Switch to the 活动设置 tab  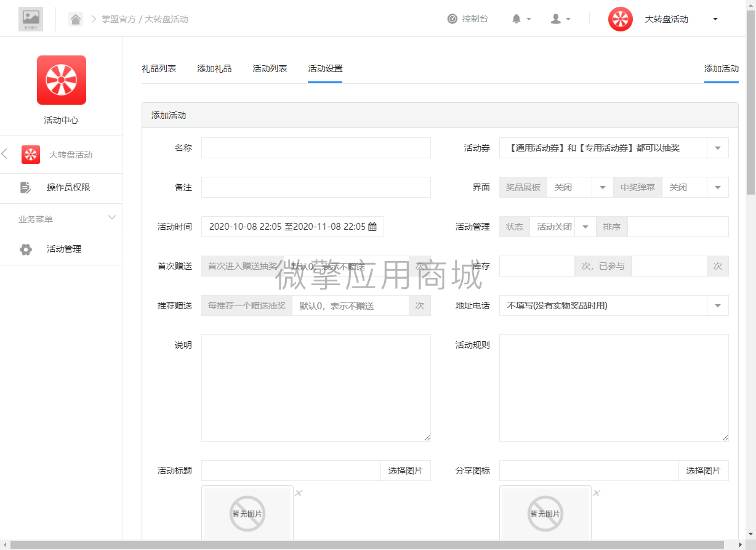coord(325,68)
